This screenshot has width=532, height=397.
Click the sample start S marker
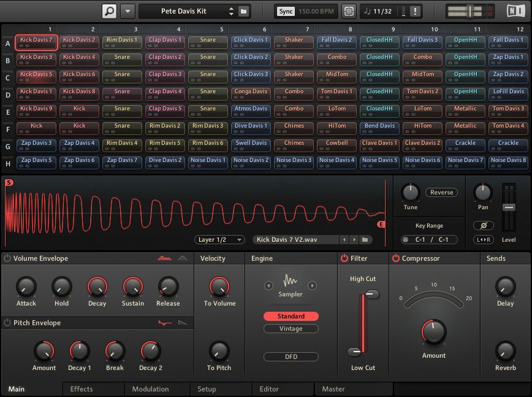9,183
